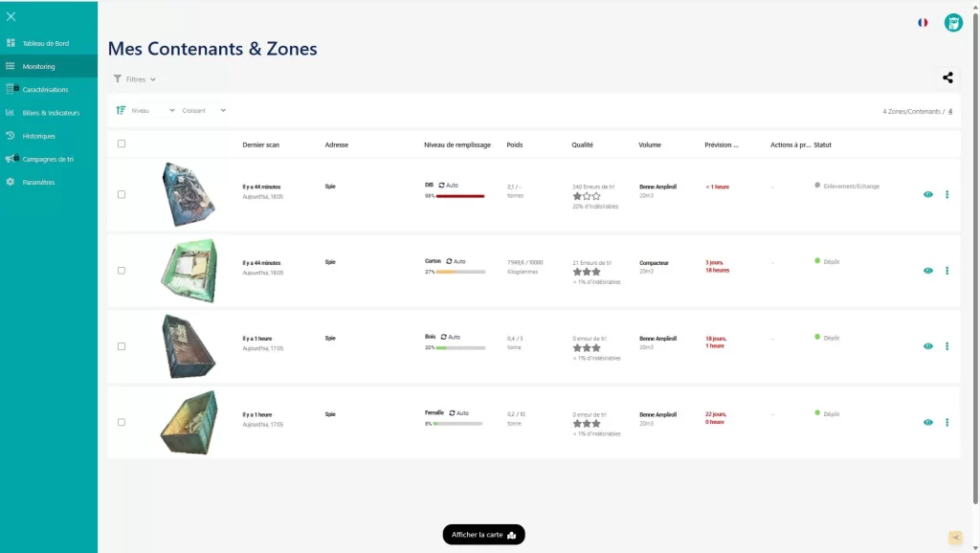980x553 pixels.
Task: Click the Afficher la carte button
Action: click(x=483, y=535)
